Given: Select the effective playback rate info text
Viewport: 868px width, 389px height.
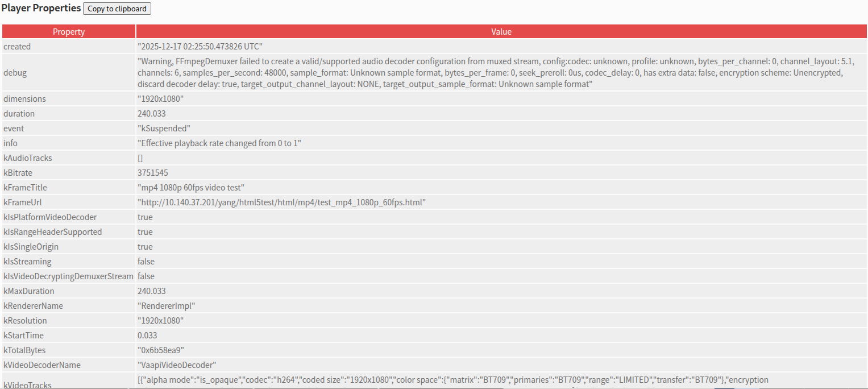Looking at the screenshot, I should click(x=219, y=143).
